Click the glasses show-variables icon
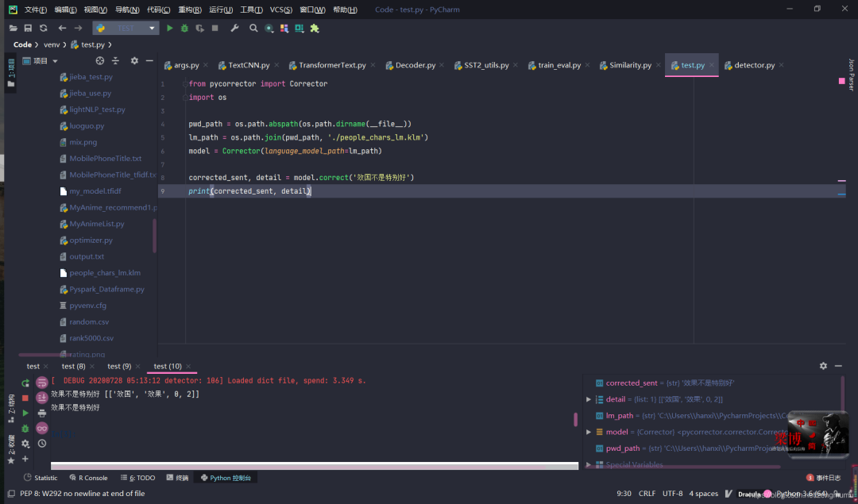 (42, 428)
